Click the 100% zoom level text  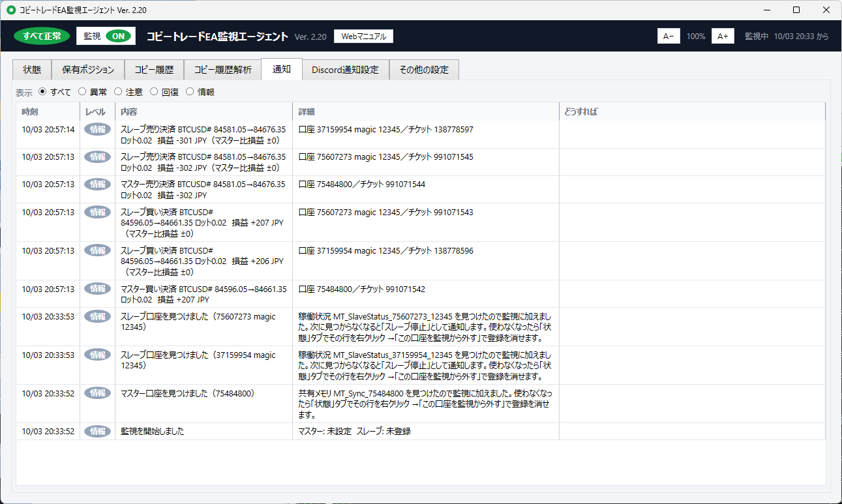(x=696, y=37)
